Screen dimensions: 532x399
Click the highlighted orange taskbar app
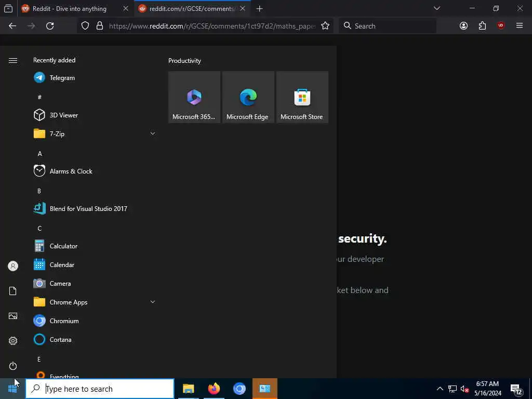pos(264,389)
